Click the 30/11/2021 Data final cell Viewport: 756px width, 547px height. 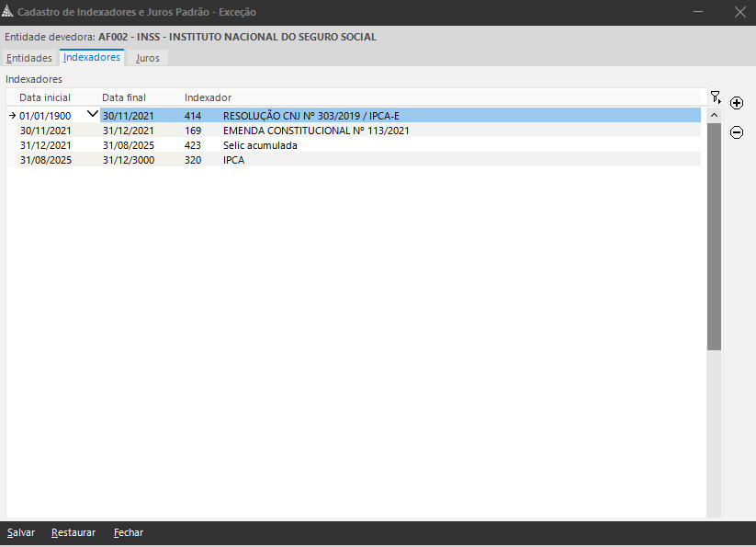click(x=129, y=116)
